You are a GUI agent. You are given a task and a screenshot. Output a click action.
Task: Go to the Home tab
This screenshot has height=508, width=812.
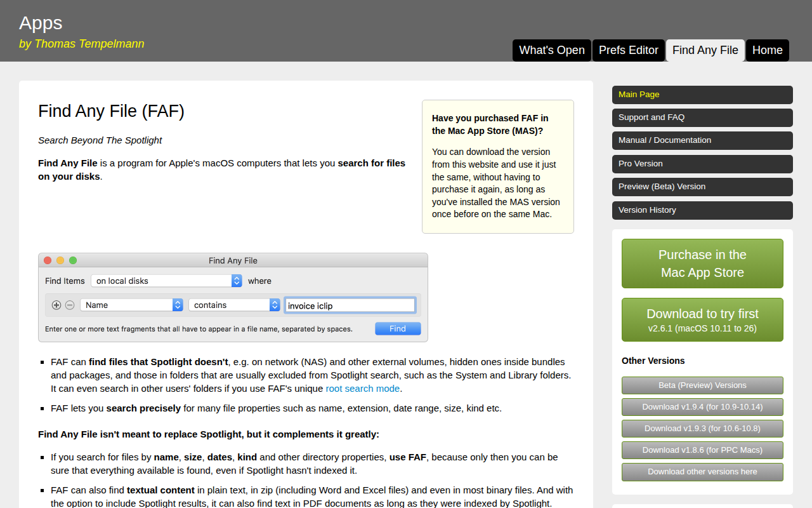click(768, 50)
